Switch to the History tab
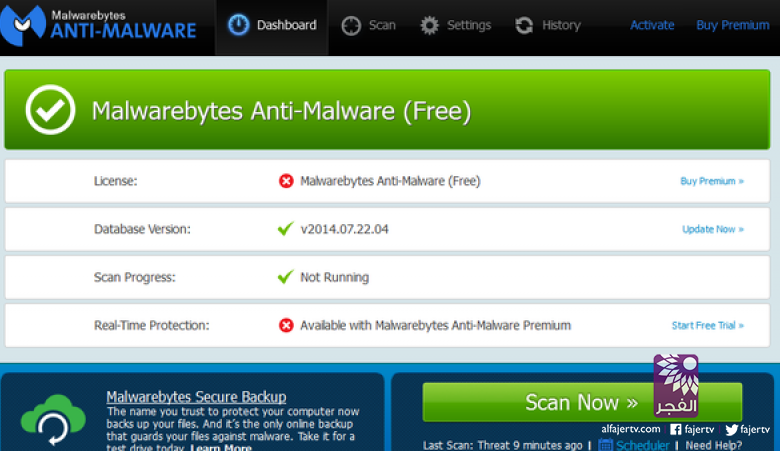The width and height of the screenshot is (780, 451). [560, 25]
